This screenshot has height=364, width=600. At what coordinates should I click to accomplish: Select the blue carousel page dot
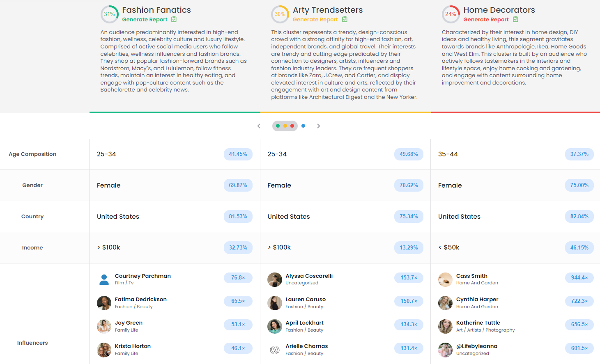303,126
